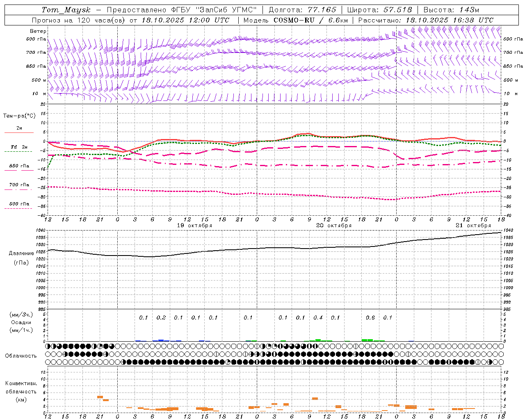The image size is (525, 420).
Task: Click the forecast start 18.10.2025 12:00 UTC
Action: [x=185, y=20]
